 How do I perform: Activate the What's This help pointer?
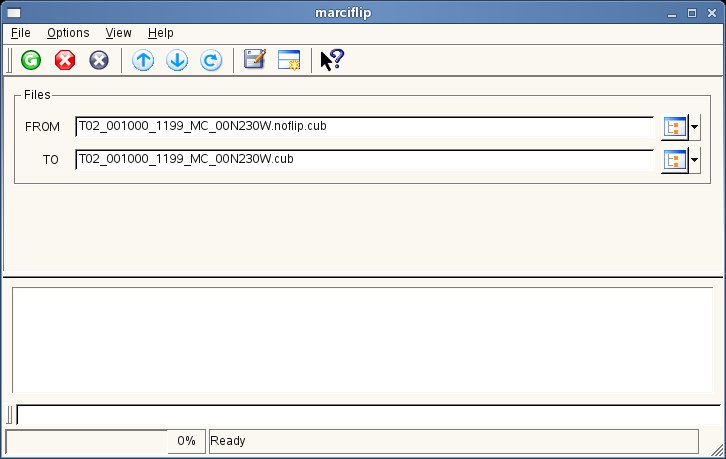(331, 60)
